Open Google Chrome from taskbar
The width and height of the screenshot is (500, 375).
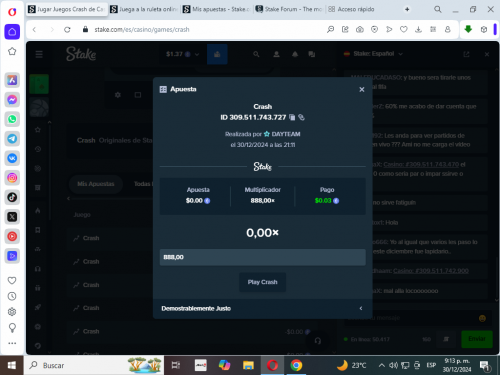(x=296, y=365)
